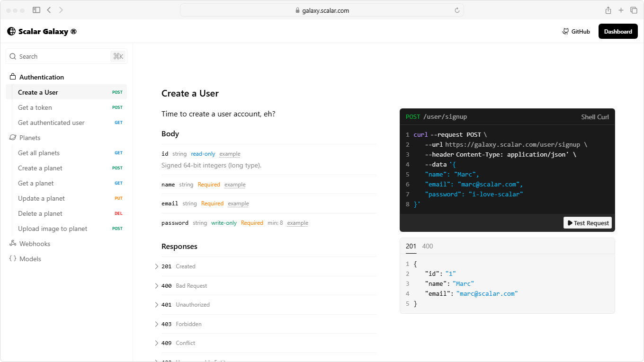Viewport: 644px width, 362px height.
Task: Click the "i-love-scalar" password value
Action: (496, 194)
